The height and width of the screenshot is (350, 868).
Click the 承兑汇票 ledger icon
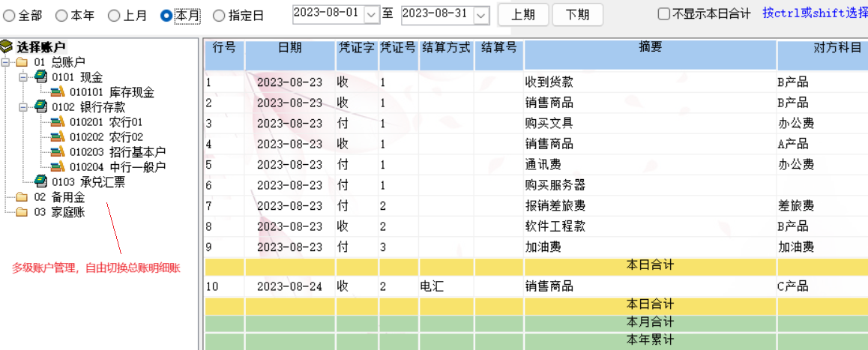tap(40, 181)
